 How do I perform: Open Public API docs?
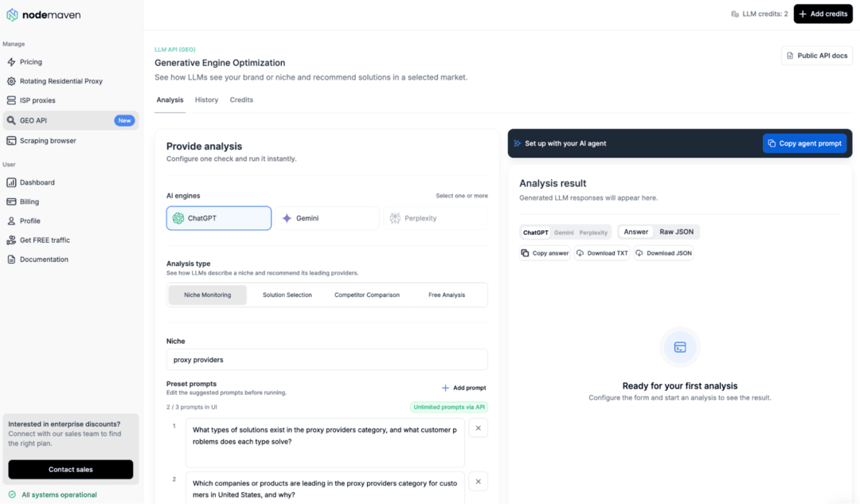[x=817, y=56]
